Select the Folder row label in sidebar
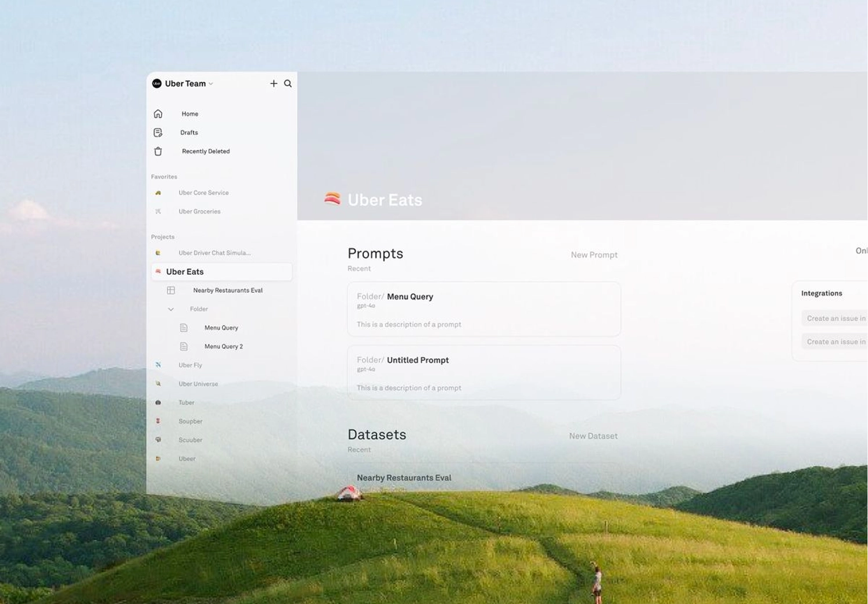The height and width of the screenshot is (604, 868). tap(199, 309)
